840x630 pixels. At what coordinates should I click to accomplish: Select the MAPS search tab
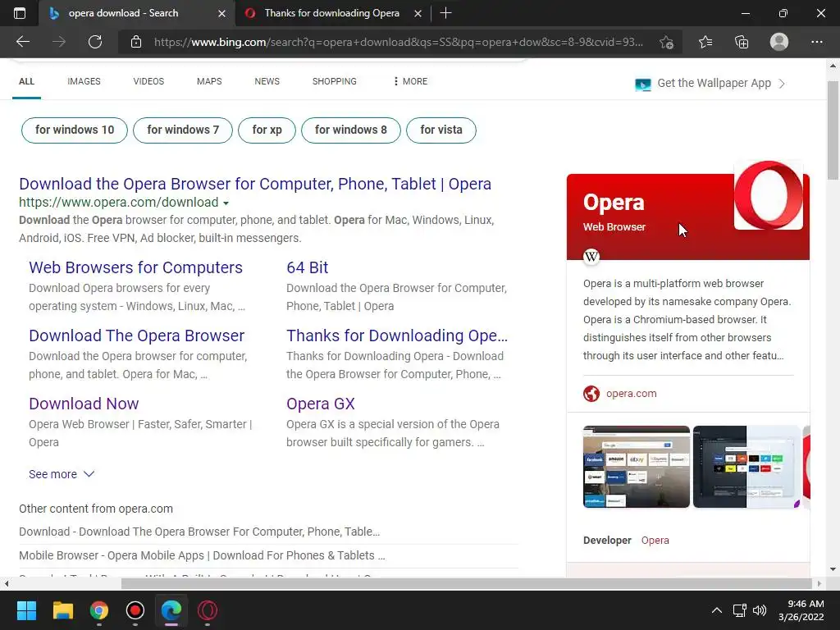click(209, 81)
